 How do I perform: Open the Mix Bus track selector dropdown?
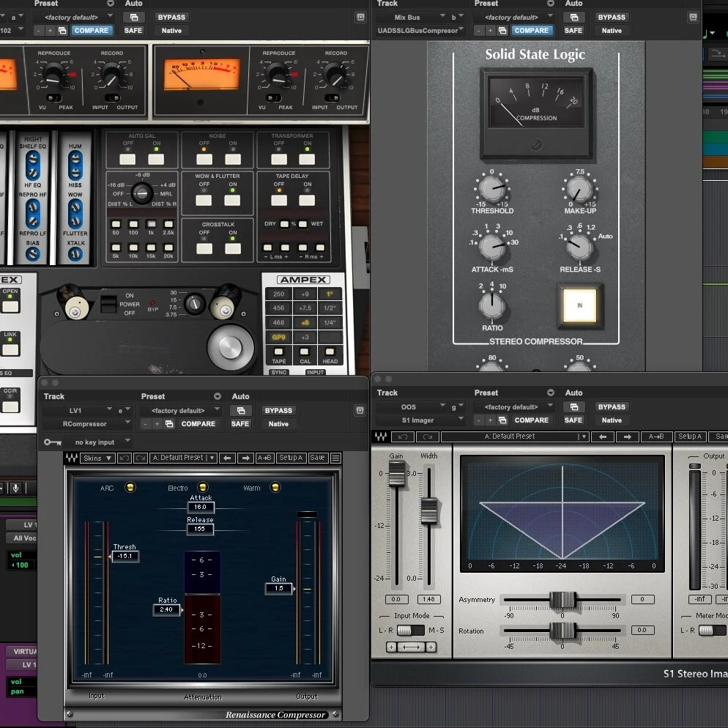coord(412,17)
